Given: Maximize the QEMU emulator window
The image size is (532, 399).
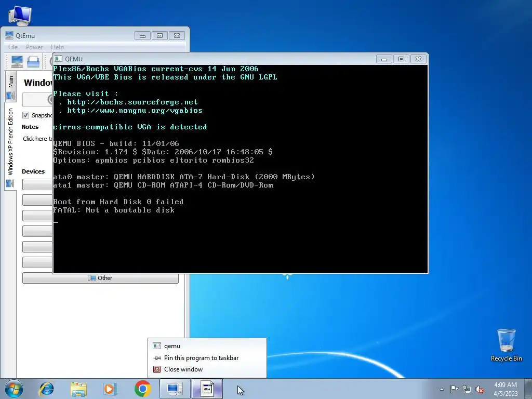Looking at the screenshot, I should [402, 59].
